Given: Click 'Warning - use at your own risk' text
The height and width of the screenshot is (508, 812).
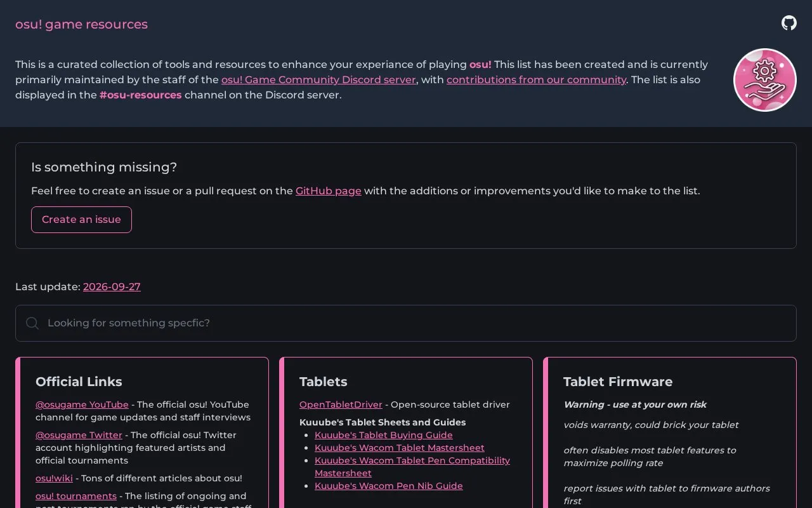Looking at the screenshot, I should (635, 404).
